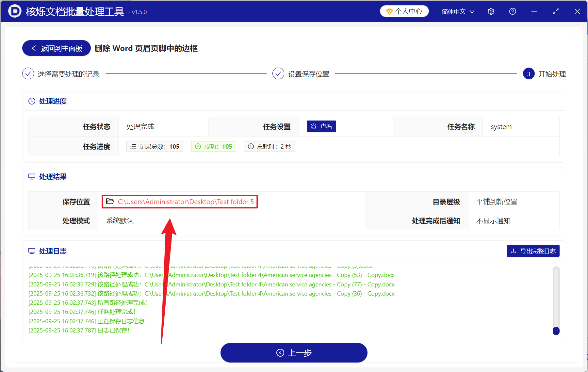Open the settings gear icon
588x372 pixels.
[491, 11]
